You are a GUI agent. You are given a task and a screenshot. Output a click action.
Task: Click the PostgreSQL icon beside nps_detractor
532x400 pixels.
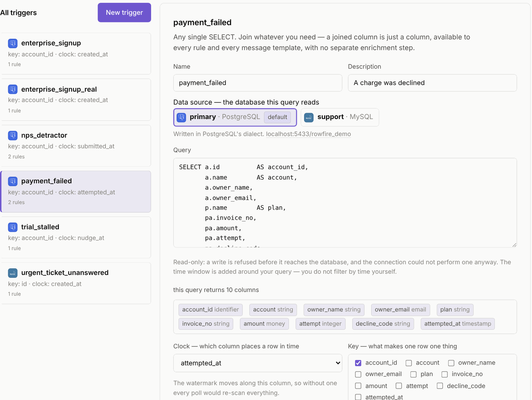point(13,135)
